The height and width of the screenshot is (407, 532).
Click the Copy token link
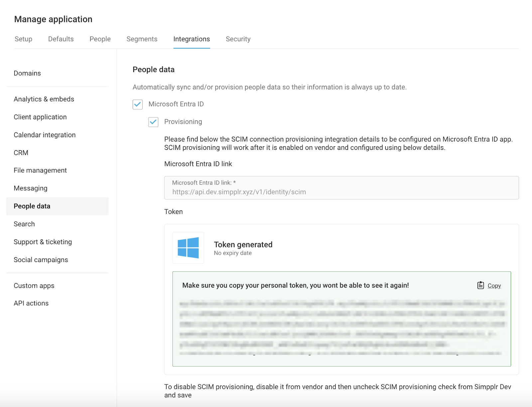click(494, 286)
